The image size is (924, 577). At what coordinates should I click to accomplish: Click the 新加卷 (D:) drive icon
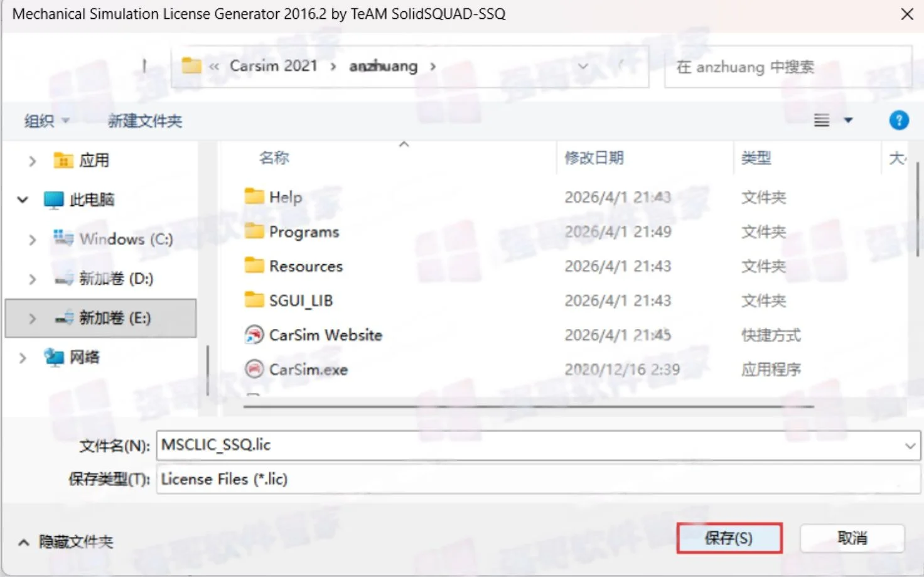tap(63, 279)
